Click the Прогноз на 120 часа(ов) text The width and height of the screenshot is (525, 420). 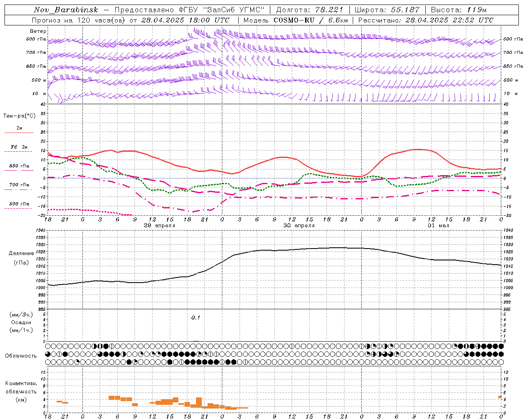point(79,20)
